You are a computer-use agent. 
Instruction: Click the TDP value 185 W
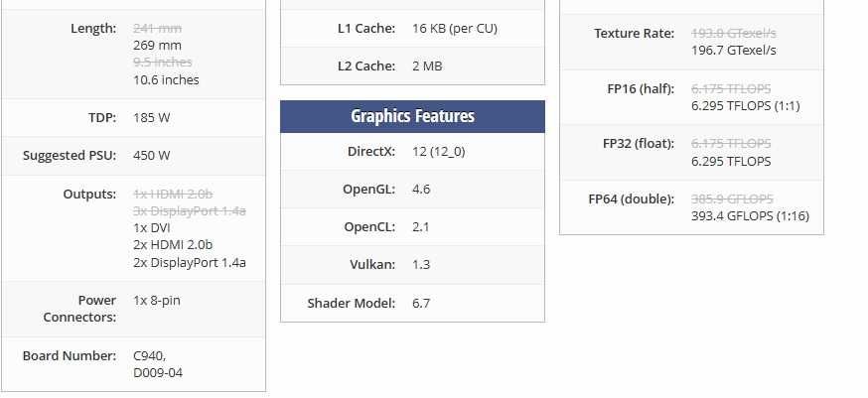(152, 118)
